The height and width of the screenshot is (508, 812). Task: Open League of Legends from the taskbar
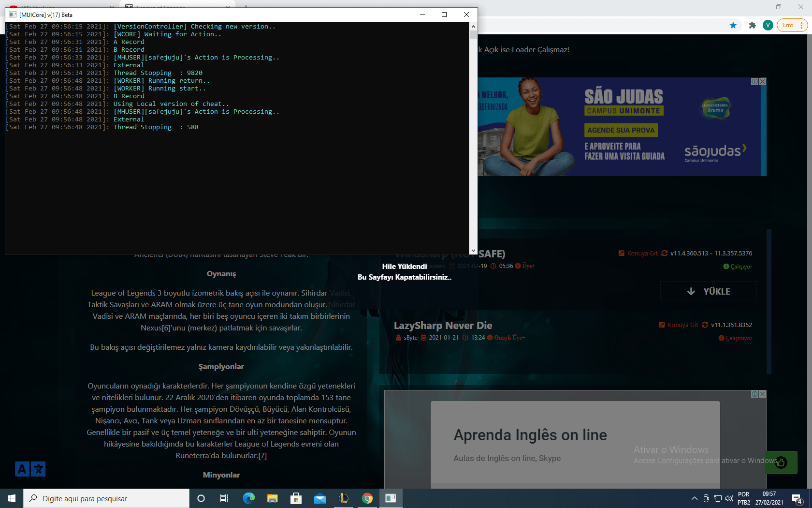343,498
